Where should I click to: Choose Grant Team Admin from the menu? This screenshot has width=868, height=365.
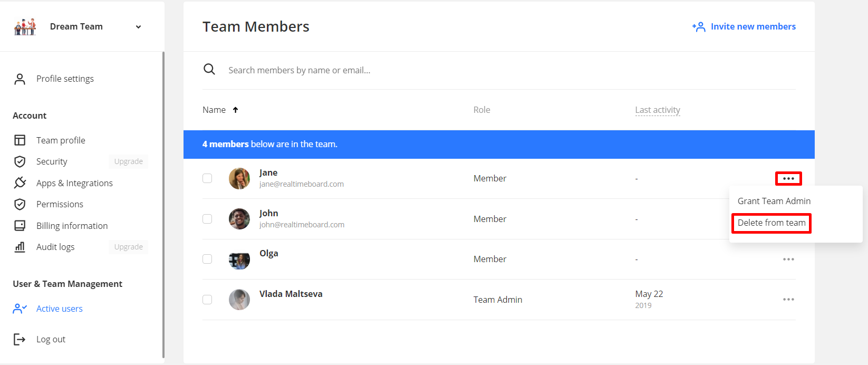point(774,201)
